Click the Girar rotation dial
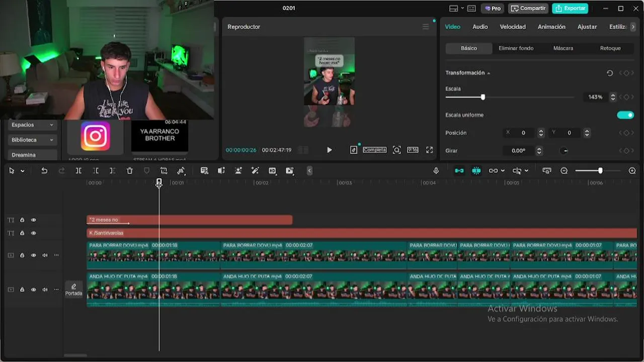The width and height of the screenshot is (644, 362). click(x=565, y=151)
